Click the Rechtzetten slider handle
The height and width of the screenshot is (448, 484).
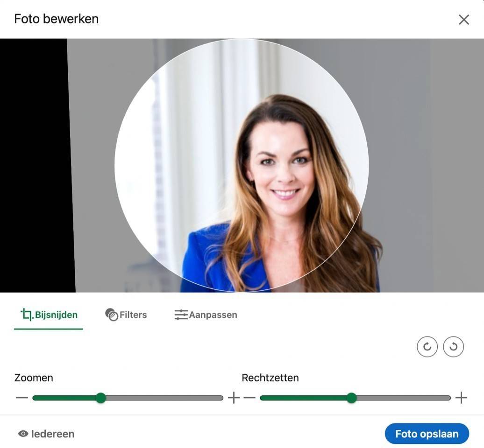pos(351,398)
